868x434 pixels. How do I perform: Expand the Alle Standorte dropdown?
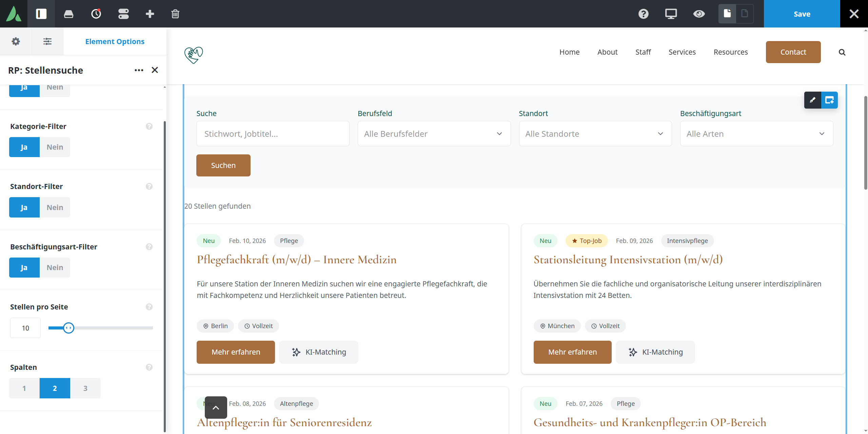point(595,133)
